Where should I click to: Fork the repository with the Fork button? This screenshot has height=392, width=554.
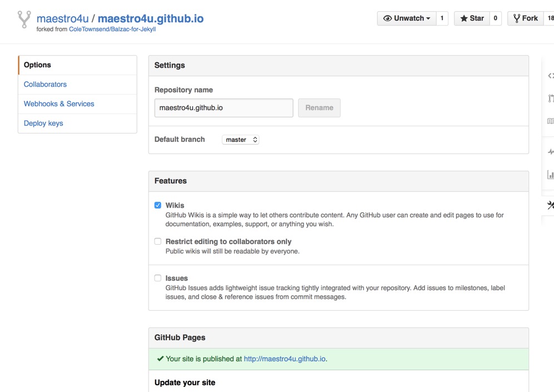(x=525, y=18)
